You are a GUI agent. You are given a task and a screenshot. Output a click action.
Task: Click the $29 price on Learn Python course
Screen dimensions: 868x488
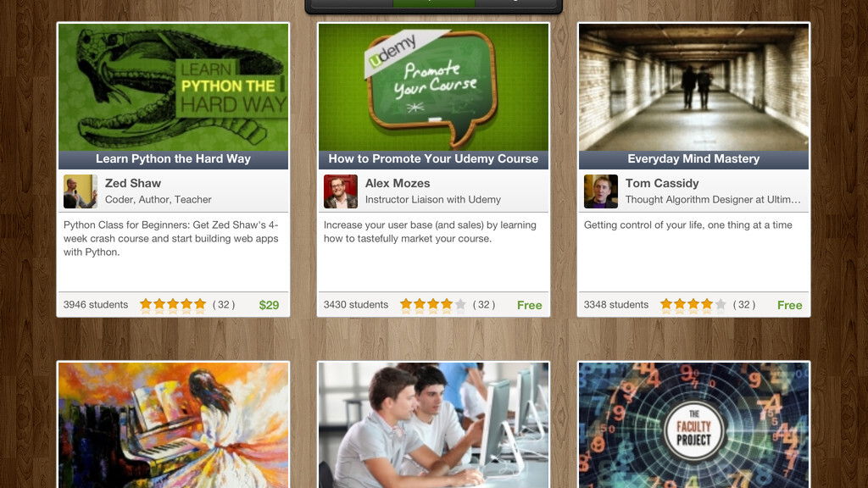click(269, 305)
